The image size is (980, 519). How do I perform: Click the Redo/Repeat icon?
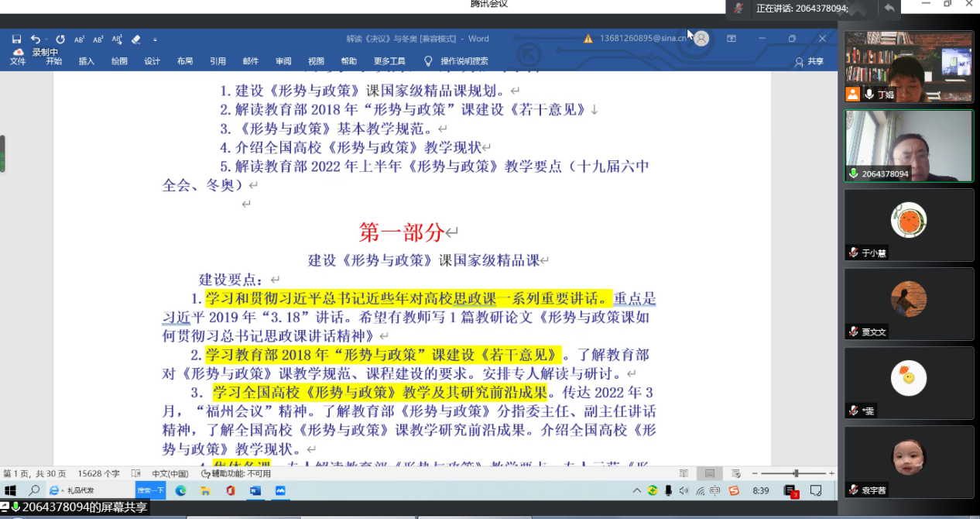(x=60, y=39)
